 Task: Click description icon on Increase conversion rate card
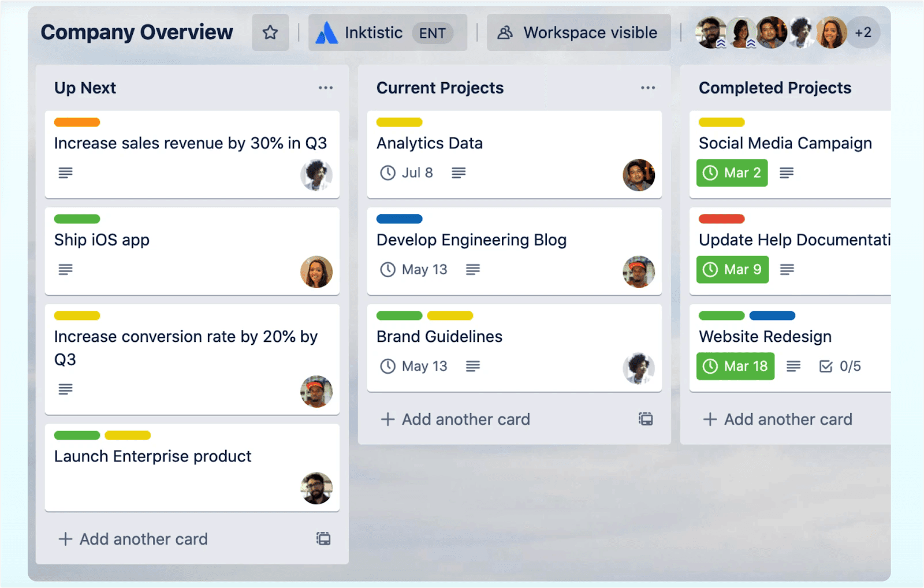click(65, 389)
